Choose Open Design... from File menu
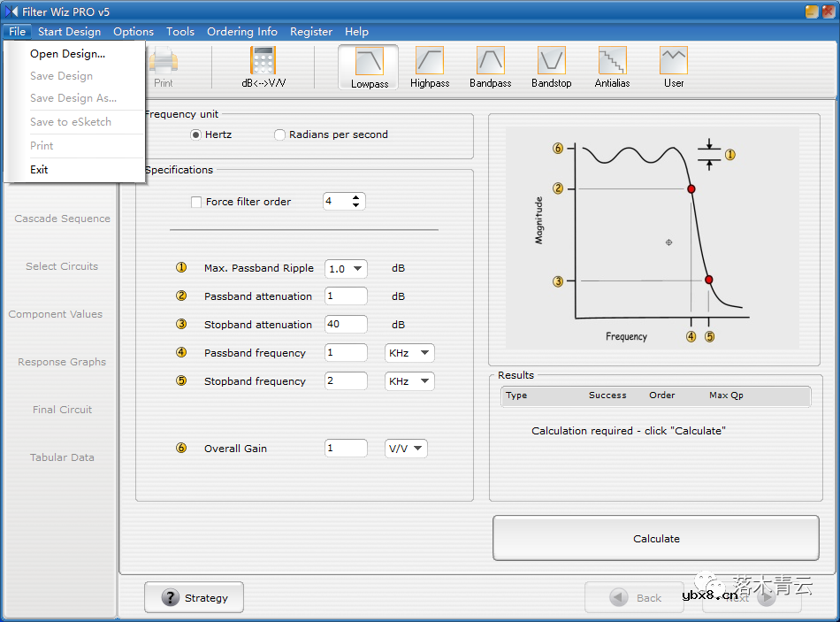The width and height of the screenshot is (840, 622). pos(67,54)
